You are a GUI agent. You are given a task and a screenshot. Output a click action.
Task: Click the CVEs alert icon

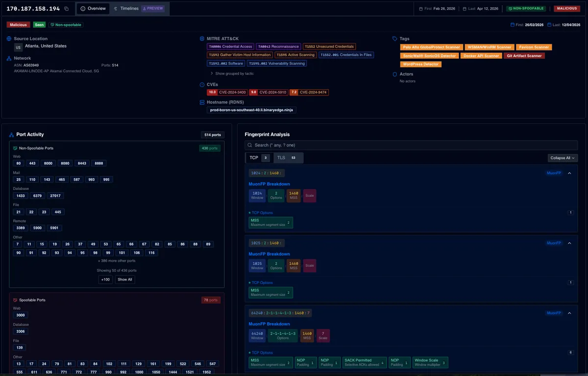(x=201, y=84)
